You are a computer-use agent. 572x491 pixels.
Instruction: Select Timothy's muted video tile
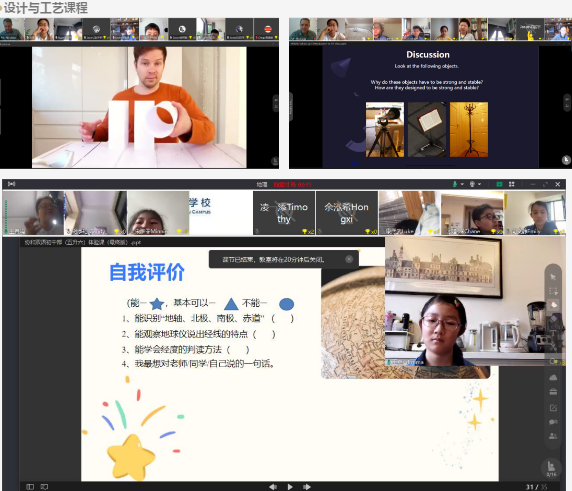284,213
